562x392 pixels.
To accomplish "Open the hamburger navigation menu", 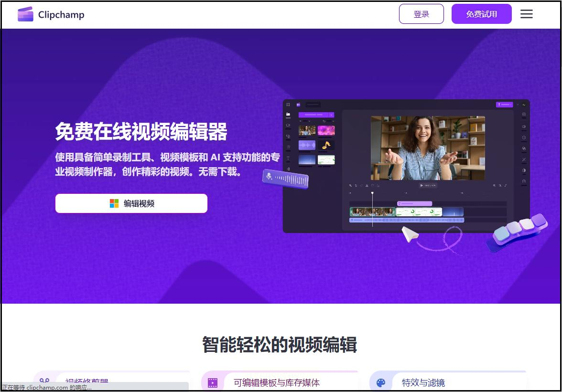I will click(x=526, y=14).
